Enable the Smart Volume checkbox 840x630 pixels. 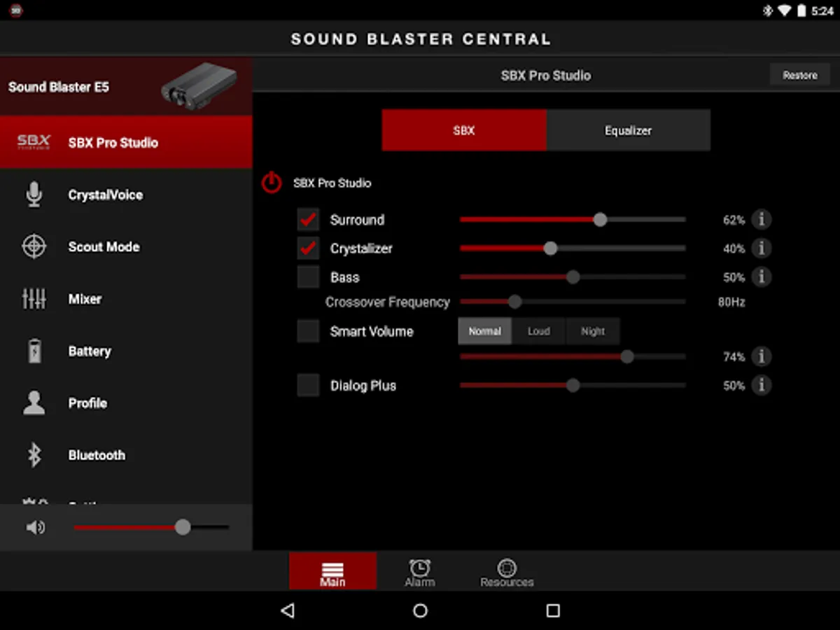tap(308, 331)
